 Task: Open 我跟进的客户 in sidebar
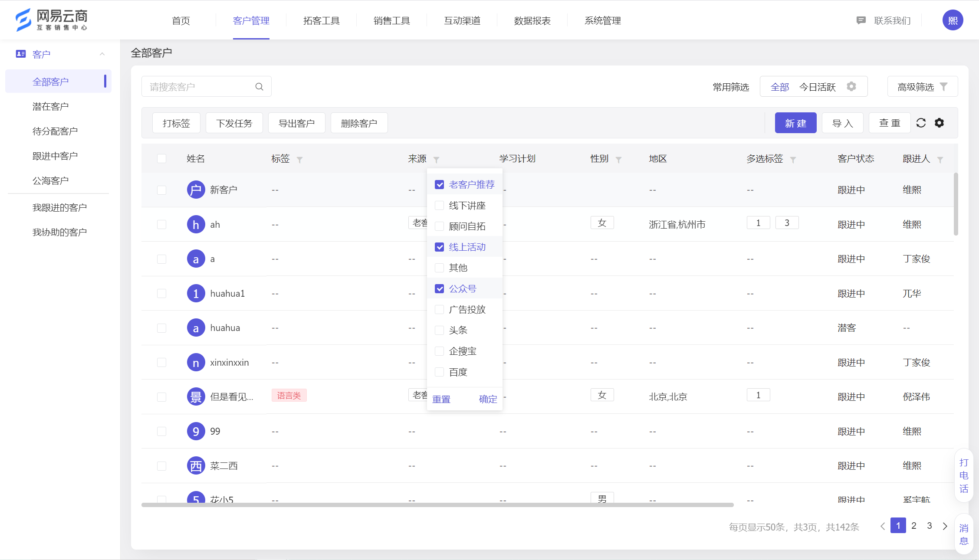pos(60,207)
